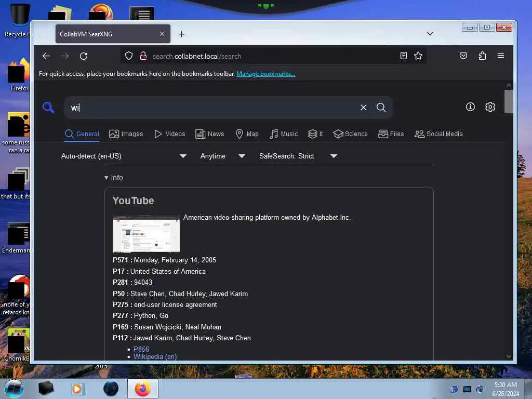Click the scrollbar down arrow
The height and width of the screenshot is (399, 532).
coord(509,356)
